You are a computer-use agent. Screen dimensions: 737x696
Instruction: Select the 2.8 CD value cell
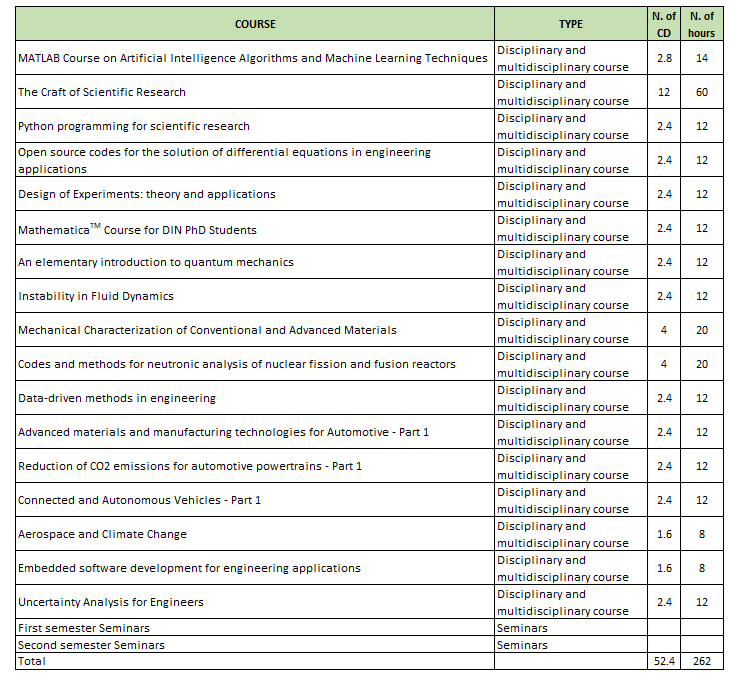click(664, 58)
